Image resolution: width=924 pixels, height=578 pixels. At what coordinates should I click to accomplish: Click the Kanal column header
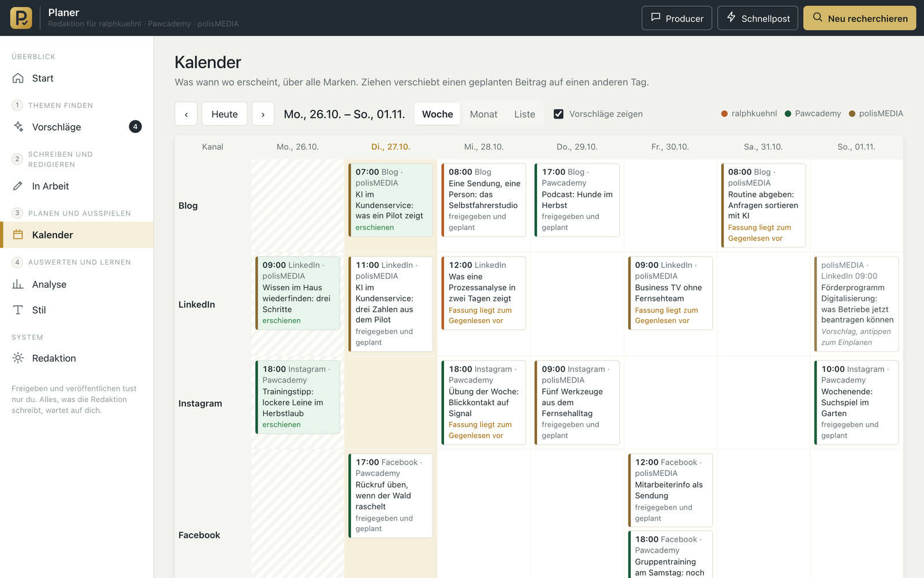pos(213,147)
